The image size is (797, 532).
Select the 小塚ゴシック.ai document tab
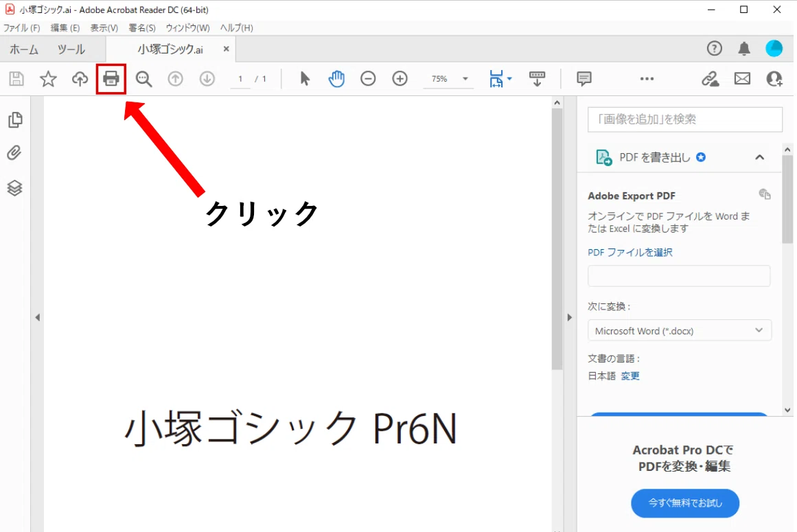point(170,49)
